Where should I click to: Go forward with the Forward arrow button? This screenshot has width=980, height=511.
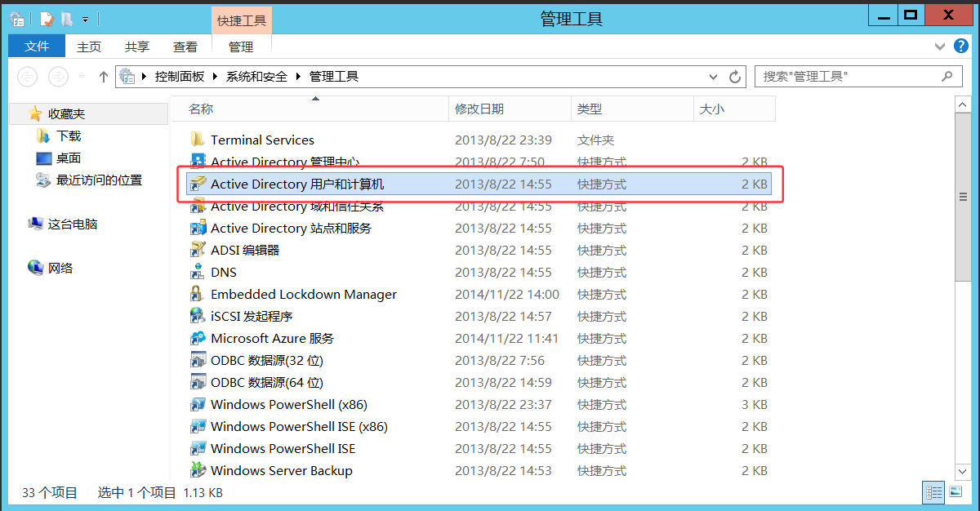click(58, 77)
